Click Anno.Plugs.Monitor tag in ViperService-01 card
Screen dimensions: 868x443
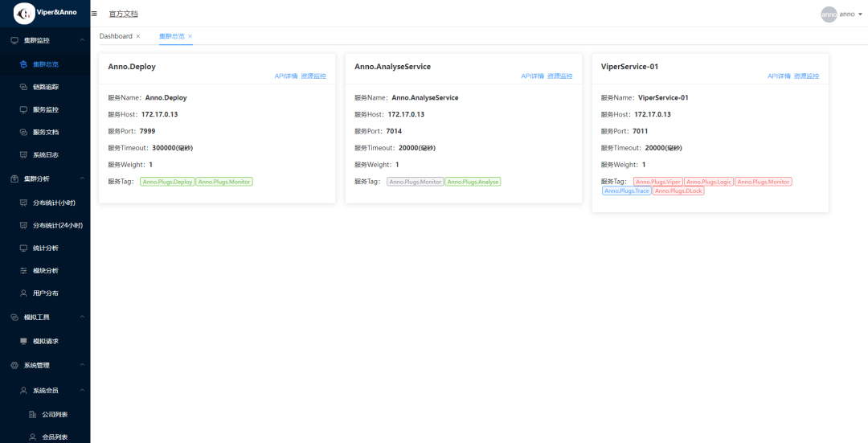click(x=764, y=182)
